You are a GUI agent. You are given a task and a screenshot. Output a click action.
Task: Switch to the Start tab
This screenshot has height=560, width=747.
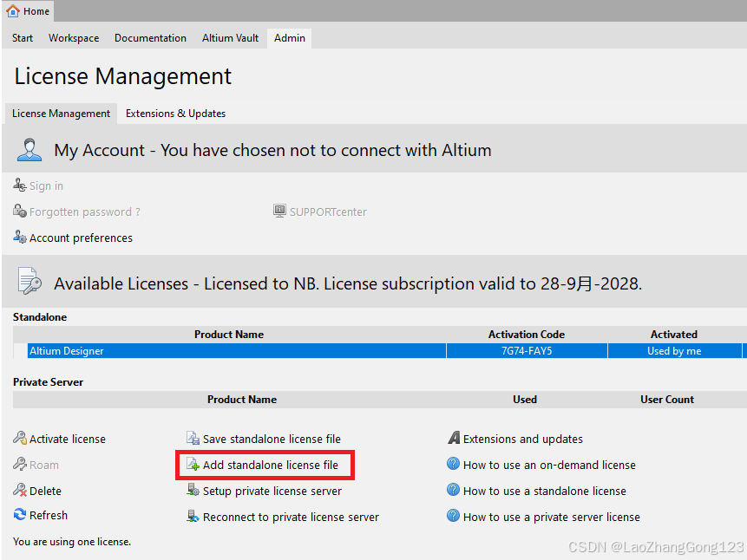23,38
